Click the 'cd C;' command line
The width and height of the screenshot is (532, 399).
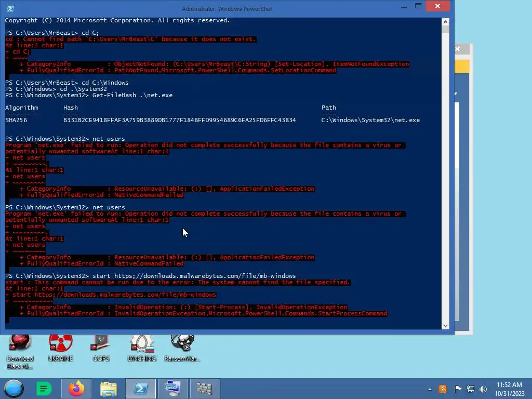(x=90, y=33)
